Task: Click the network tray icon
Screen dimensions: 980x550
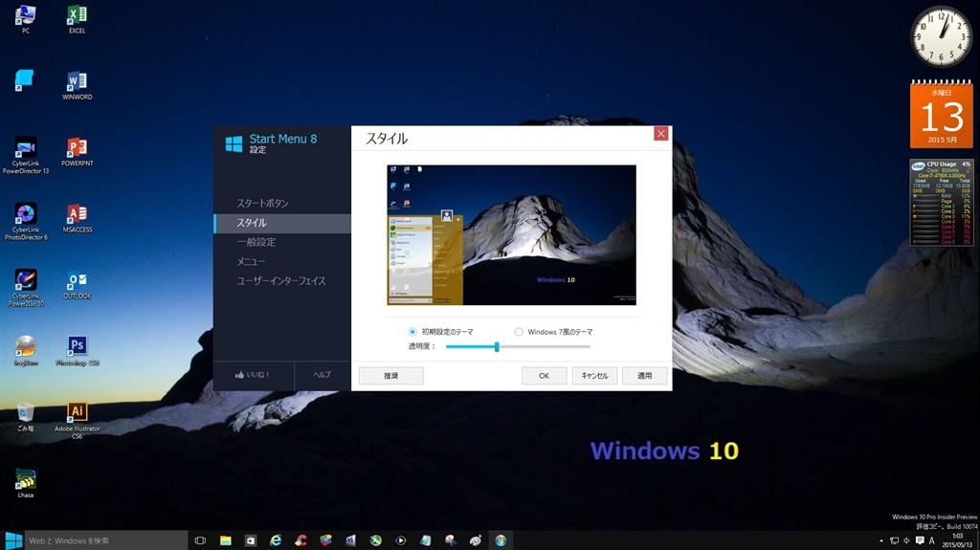Action: (x=895, y=540)
